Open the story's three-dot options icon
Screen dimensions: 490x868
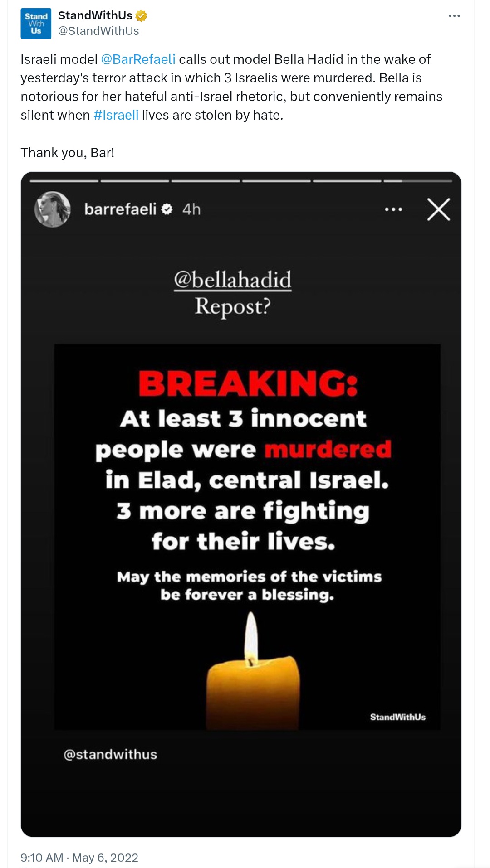click(x=393, y=209)
